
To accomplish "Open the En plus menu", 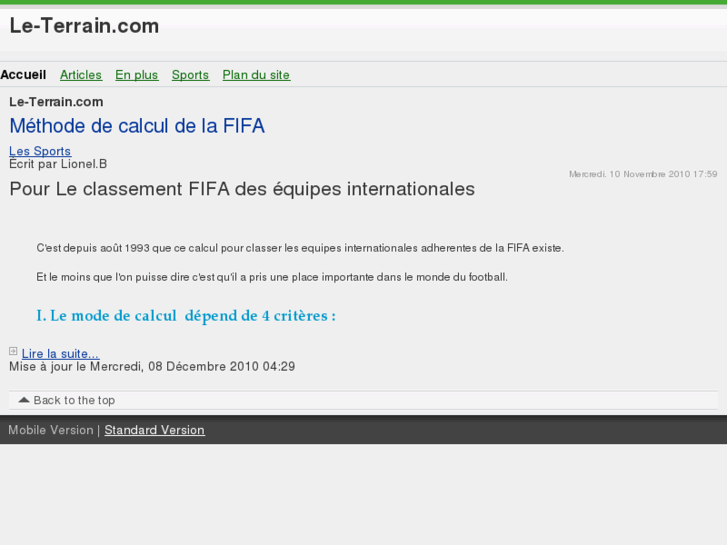I will pyautogui.click(x=137, y=75).
